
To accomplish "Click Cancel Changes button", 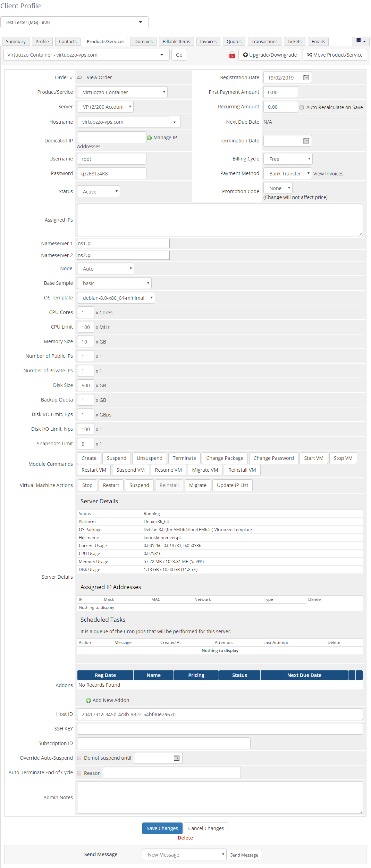I will click(206, 828).
